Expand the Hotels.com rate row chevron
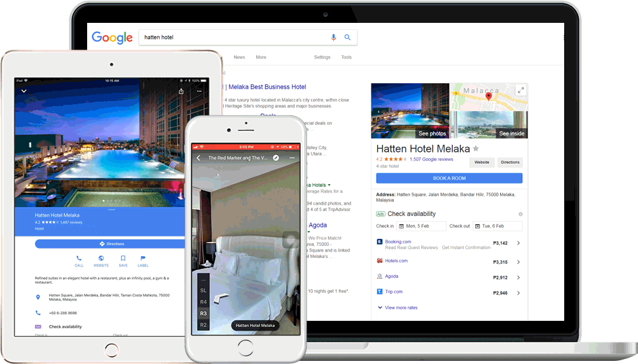The width and height of the screenshot is (638, 364). click(518, 262)
